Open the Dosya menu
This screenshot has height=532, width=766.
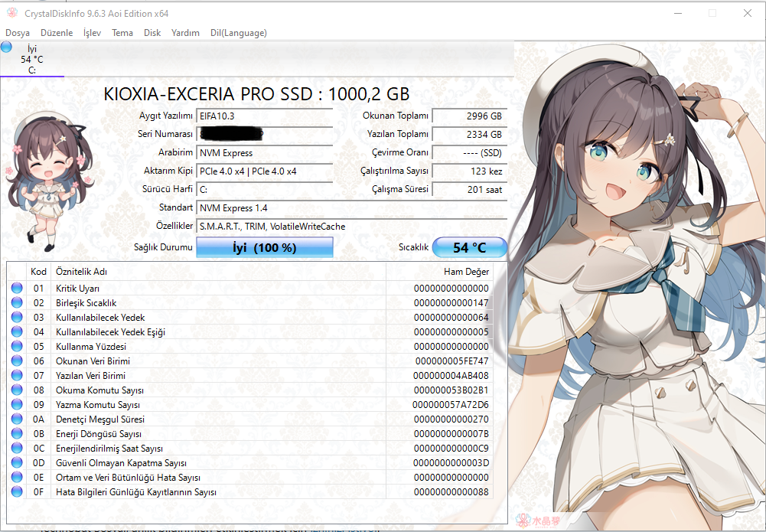pos(18,33)
